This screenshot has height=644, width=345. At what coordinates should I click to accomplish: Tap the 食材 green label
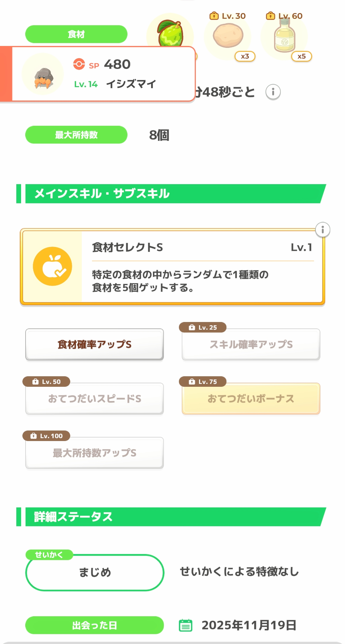pyautogui.click(x=76, y=34)
